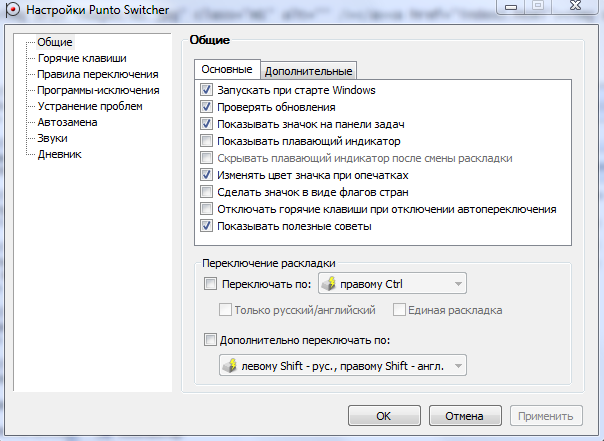Open the 'правому Ctrl' dropdown arrow
604x441 pixels.
click(458, 284)
